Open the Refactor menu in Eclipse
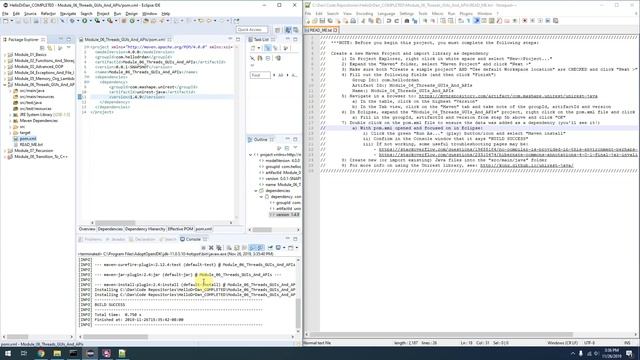 pyautogui.click(x=48, y=13)
